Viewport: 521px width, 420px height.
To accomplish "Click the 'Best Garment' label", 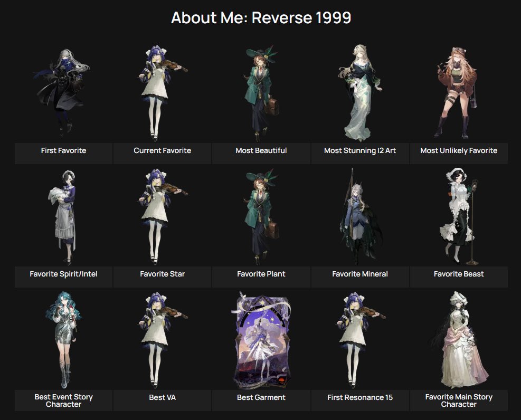I will [261, 397].
